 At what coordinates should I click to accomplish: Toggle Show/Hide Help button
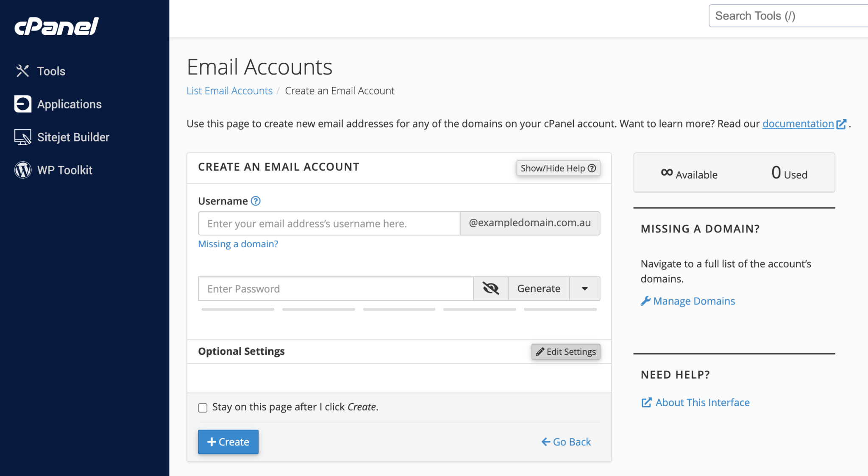[x=558, y=168]
